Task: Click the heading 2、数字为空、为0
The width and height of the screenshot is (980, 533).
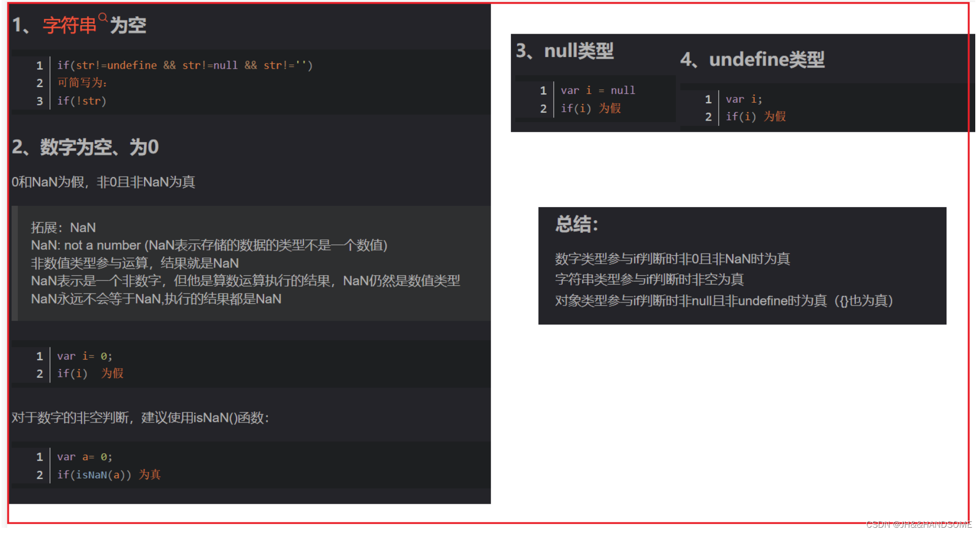Action: click(x=85, y=147)
